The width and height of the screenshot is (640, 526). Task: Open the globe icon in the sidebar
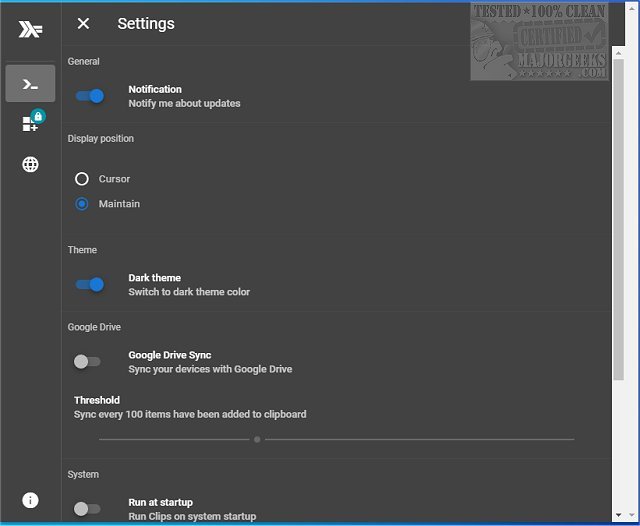[30, 164]
